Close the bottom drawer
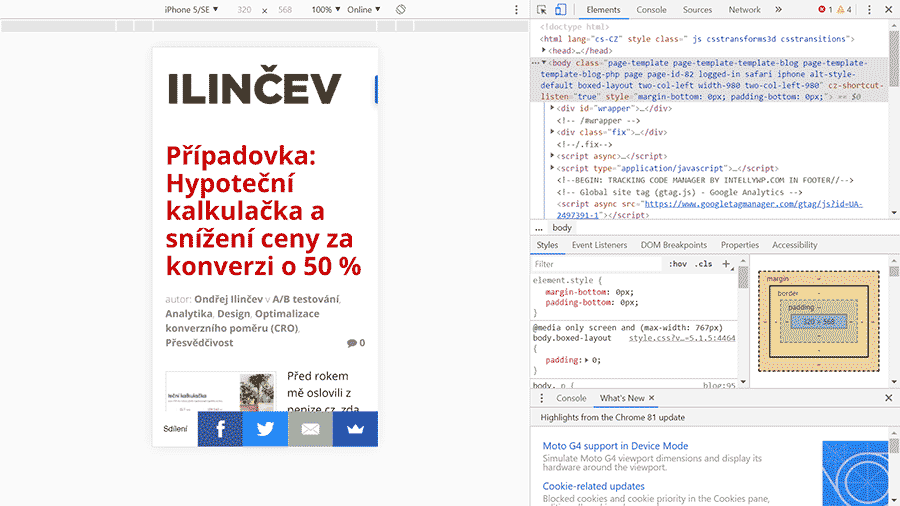 pos(889,398)
